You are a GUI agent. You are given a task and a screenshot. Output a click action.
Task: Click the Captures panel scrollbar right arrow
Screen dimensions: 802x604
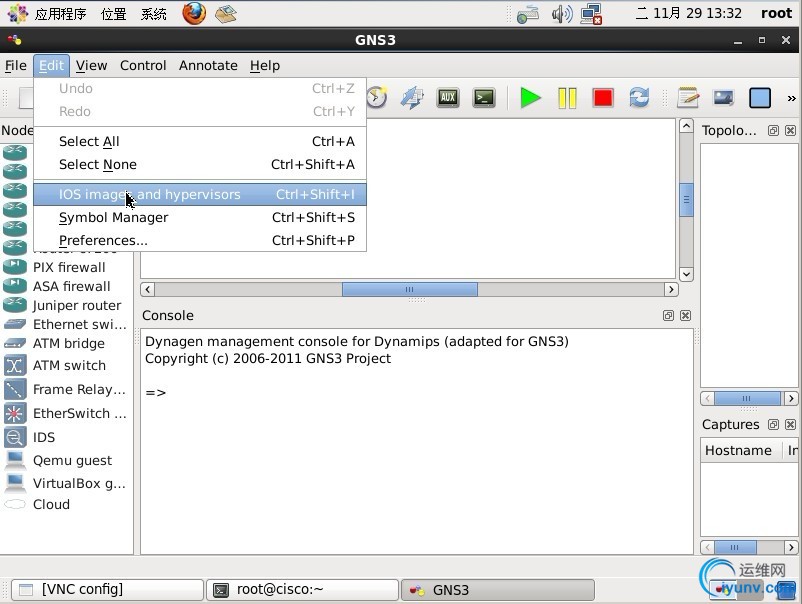click(791, 547)
